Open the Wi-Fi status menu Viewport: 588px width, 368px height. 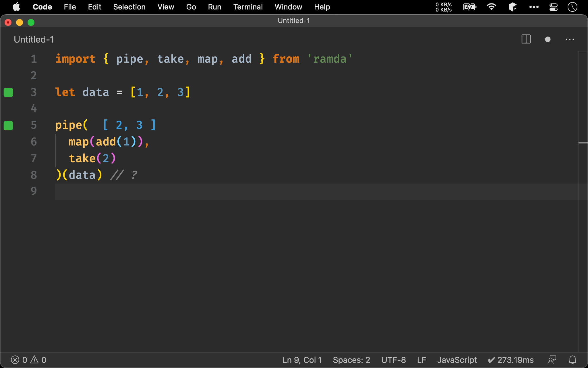coord(492,7)
